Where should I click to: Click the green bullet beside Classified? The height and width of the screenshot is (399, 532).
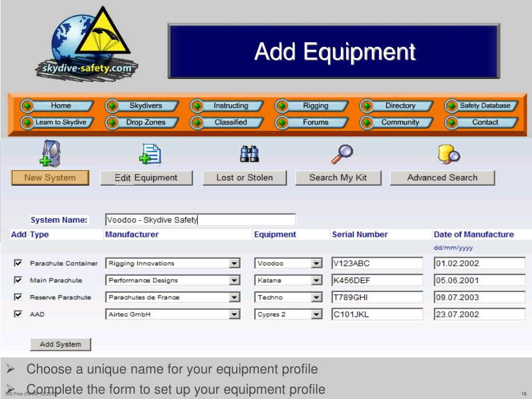(197, 123)
